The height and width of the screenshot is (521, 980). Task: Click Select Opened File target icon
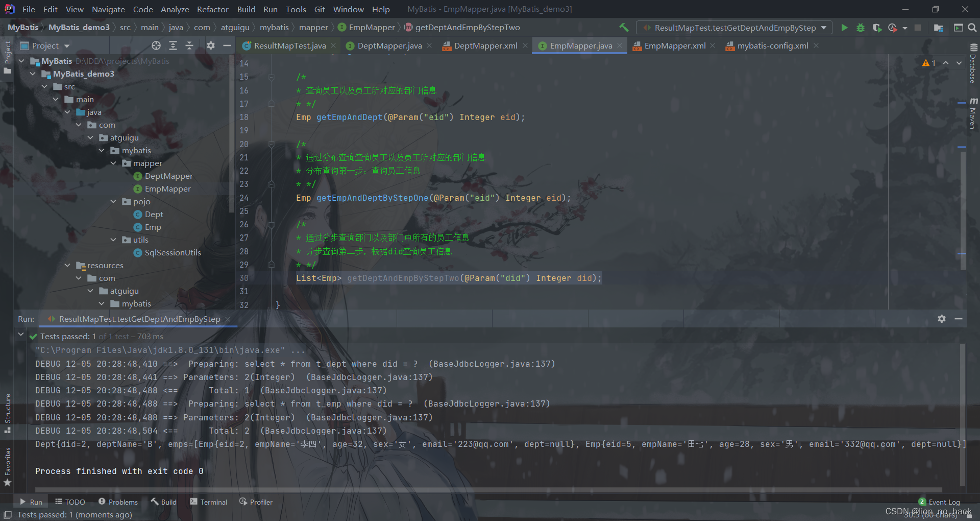point(156,46)
